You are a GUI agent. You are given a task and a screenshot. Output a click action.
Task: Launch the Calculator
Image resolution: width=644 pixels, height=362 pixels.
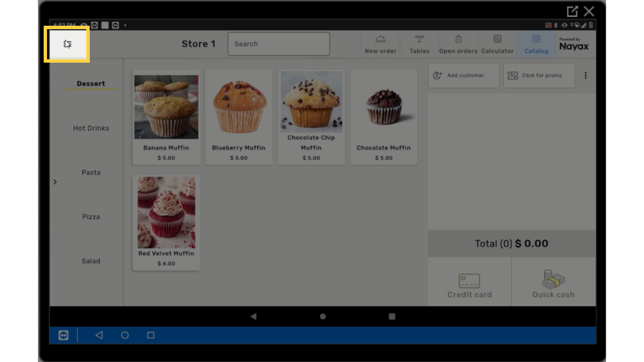tap(497, 44)
